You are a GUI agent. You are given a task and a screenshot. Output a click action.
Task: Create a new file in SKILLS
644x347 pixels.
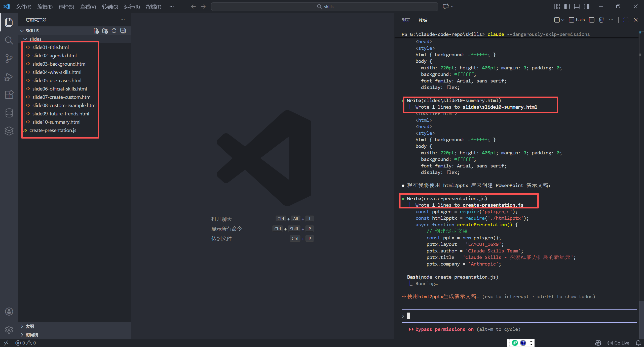click(96, 31)
